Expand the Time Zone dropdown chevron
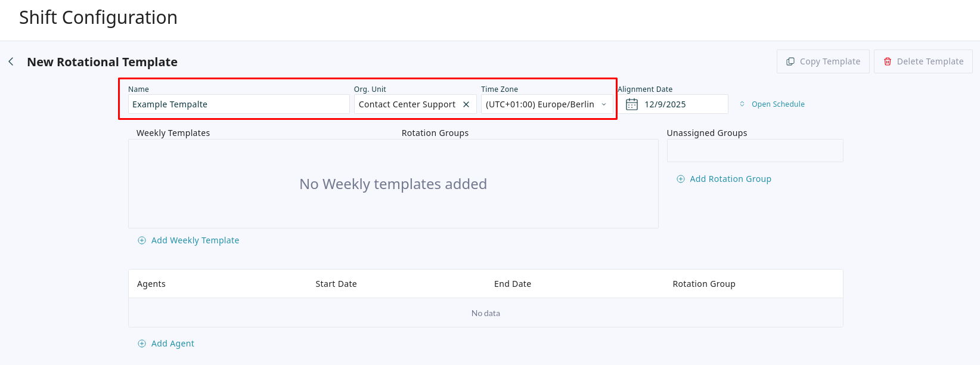 (604, 104)
